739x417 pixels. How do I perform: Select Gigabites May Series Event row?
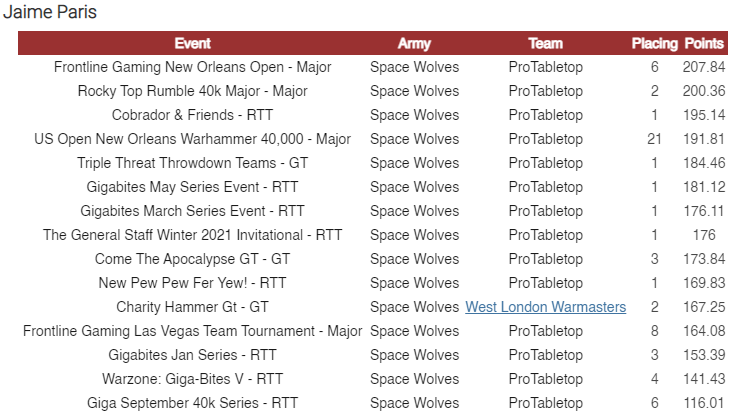click(x=192, y=187)
